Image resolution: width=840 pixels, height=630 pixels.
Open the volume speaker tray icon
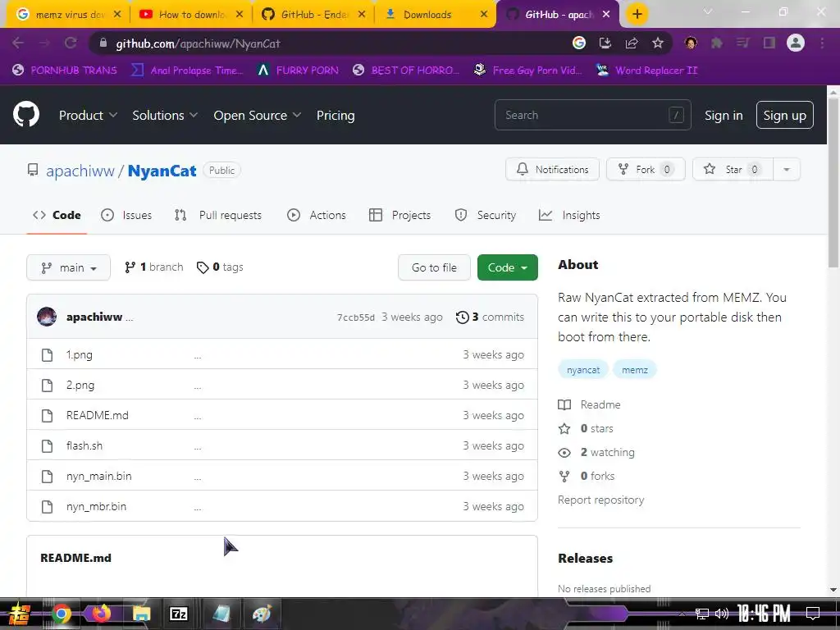click(722, 614)
